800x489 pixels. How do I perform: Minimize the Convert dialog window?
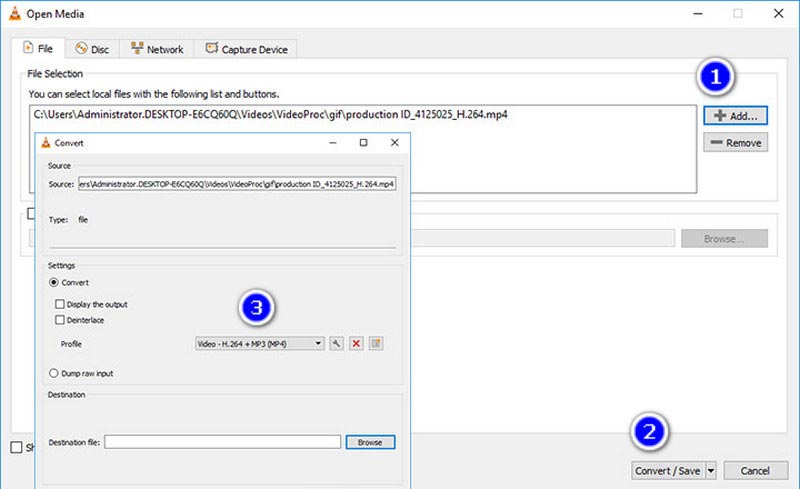332,143
